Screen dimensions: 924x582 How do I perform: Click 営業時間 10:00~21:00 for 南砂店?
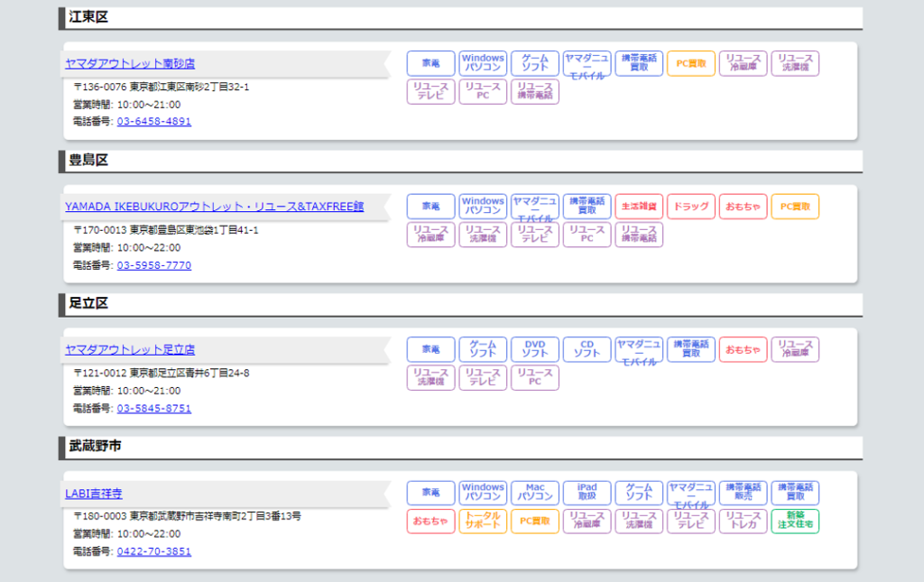(126, 105)
